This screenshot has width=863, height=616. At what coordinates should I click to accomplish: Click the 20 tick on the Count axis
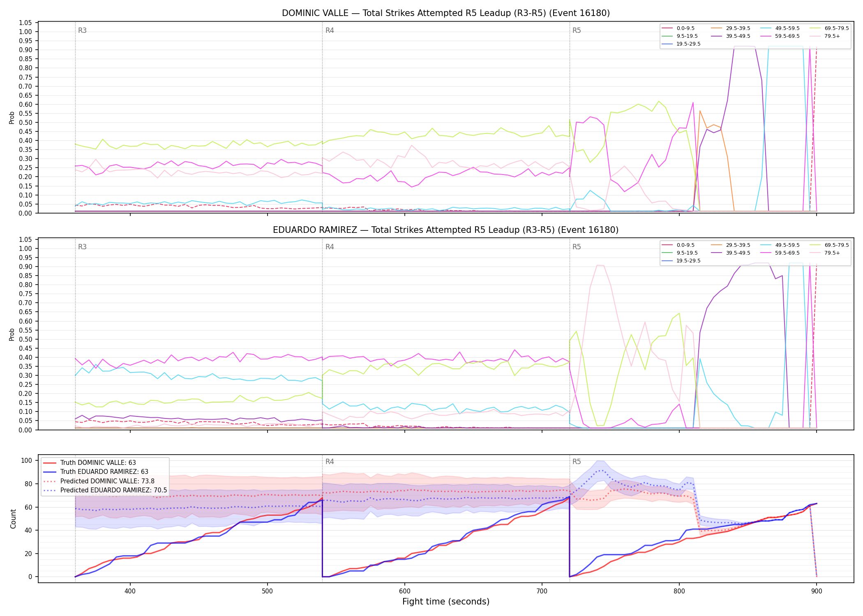[28, 554]
